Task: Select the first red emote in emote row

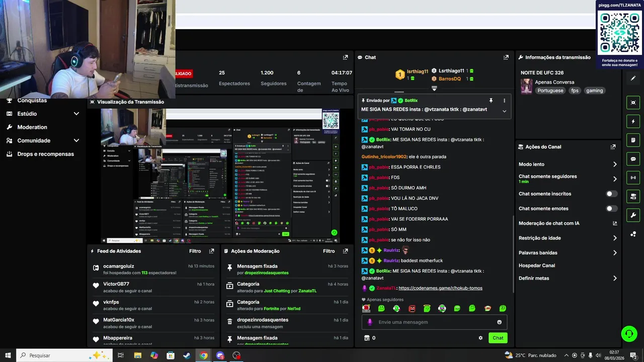Action: pyautogui.click(x=366, y=308)
